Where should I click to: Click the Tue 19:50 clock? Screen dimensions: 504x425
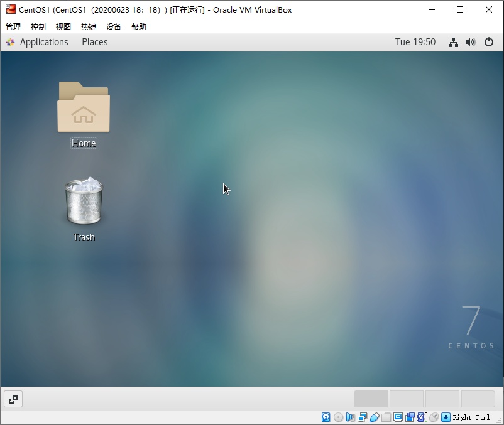[415, 42]
